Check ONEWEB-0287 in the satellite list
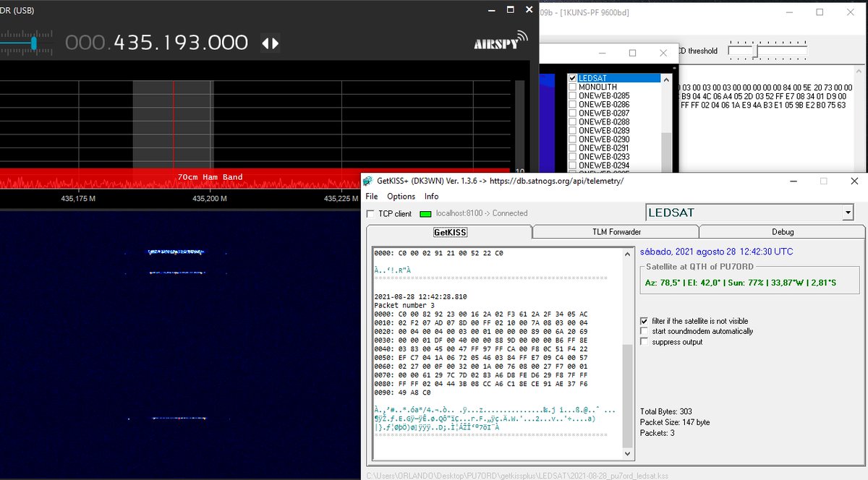This screenshot has height=480, width=868. click(x=573, y=113)
